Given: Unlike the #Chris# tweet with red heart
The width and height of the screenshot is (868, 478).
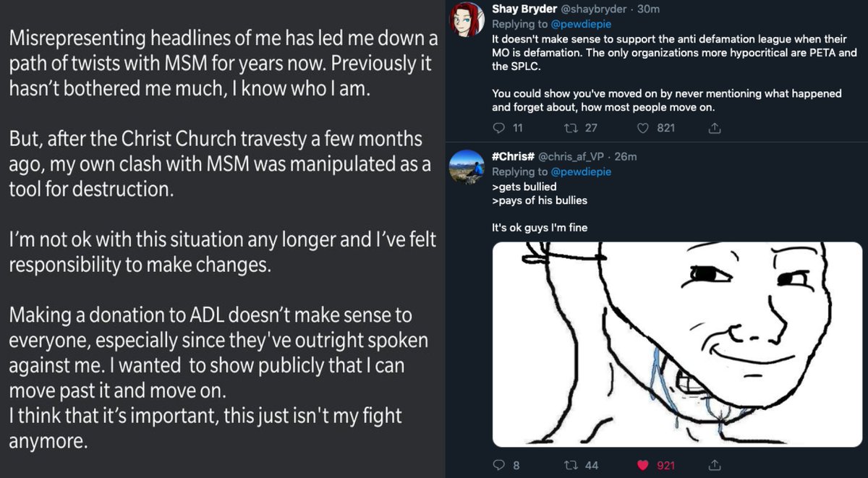Looking at the screenshot, I should point(642,465).
